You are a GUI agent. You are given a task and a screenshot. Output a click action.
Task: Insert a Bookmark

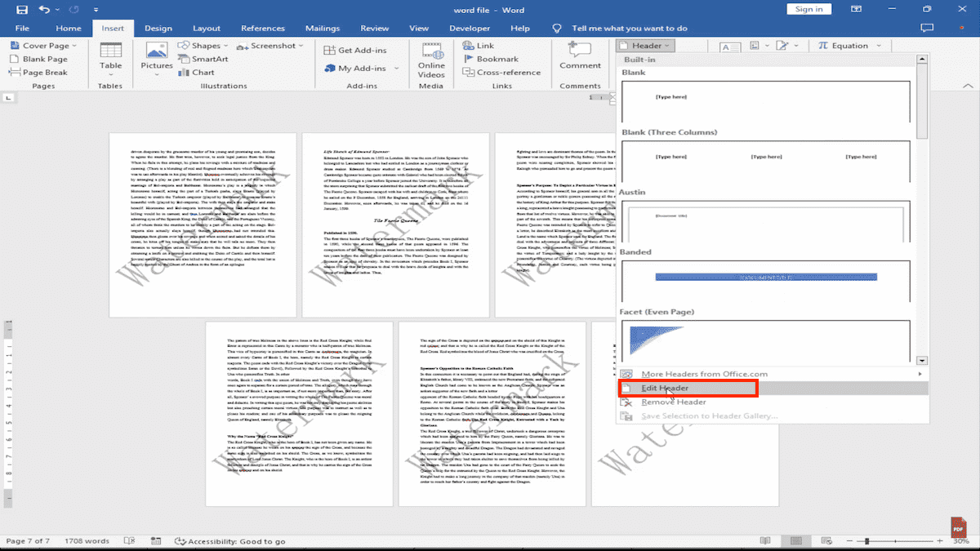pos(492,58)
